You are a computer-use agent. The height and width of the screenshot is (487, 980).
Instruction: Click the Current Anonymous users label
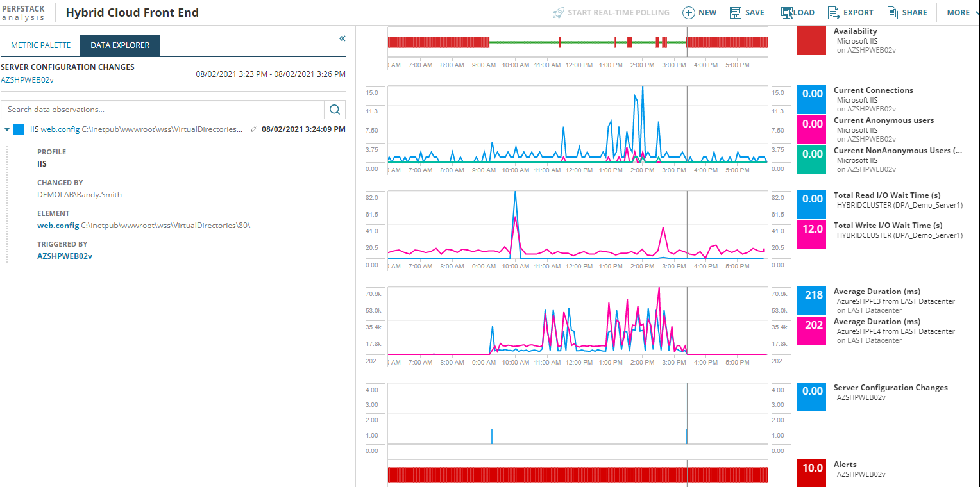coord(884,120)
